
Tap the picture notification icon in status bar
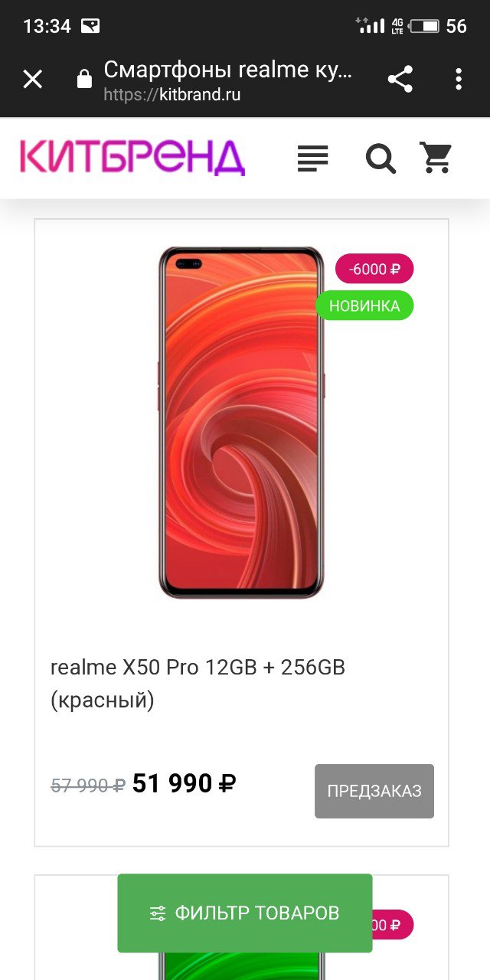90,26
